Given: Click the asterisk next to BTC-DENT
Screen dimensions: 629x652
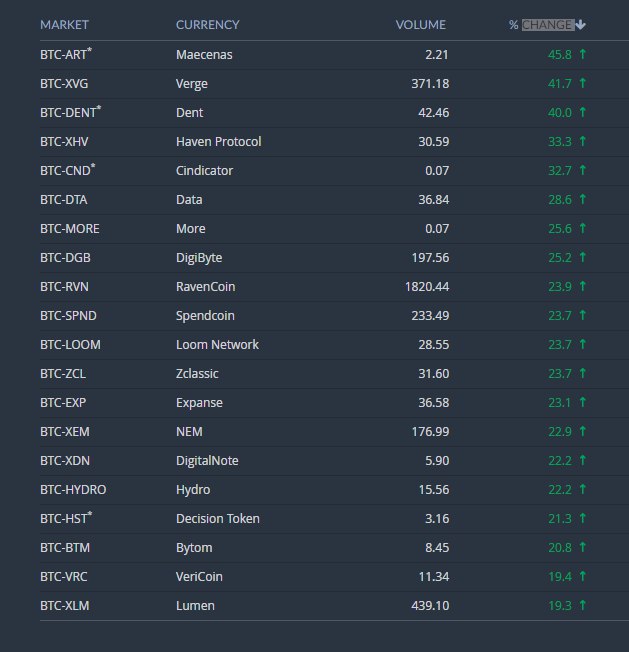Looking at the screenshot, I should click(99, 108).
